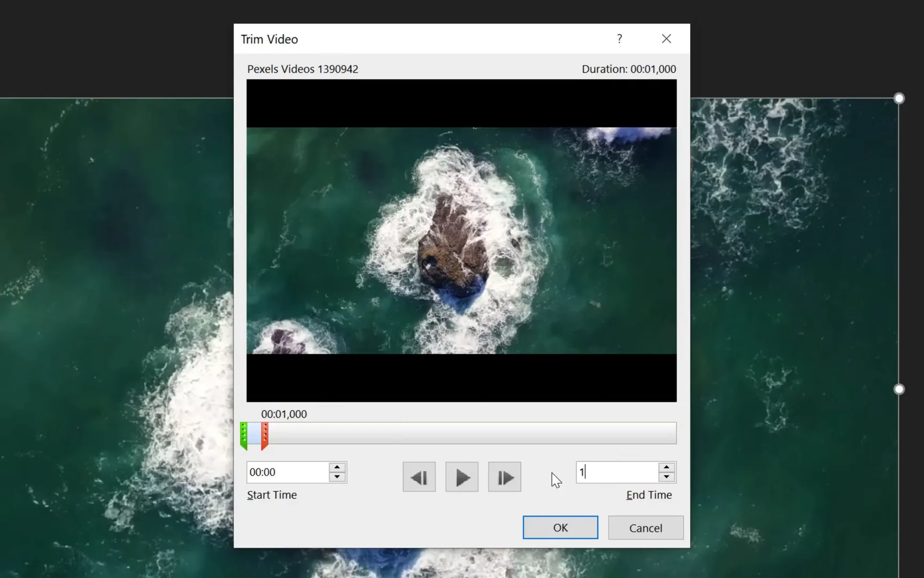Click inside the End Time field
The image size is (924, 578).
pos(615,472)
